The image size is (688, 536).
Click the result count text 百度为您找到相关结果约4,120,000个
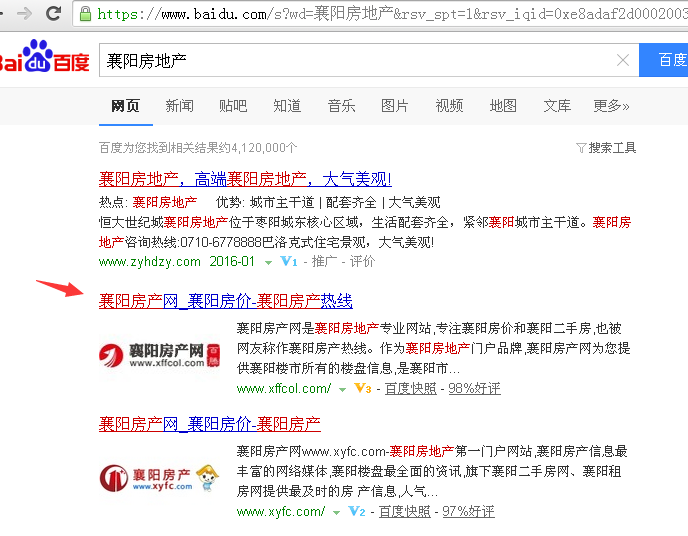(x=198, y=148)
